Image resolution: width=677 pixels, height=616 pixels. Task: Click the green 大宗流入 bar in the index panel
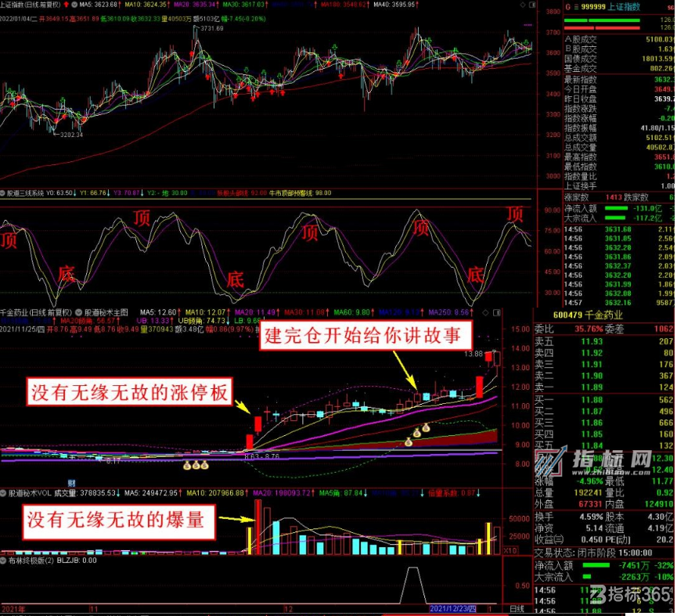(x=616, y=218)
